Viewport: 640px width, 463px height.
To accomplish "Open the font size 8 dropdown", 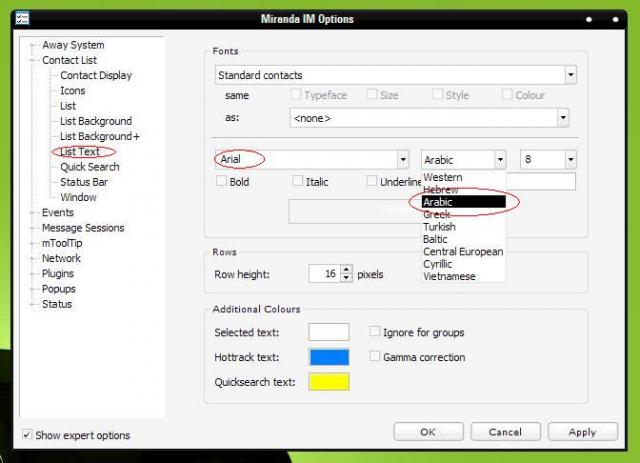I will tap(571, 159).
